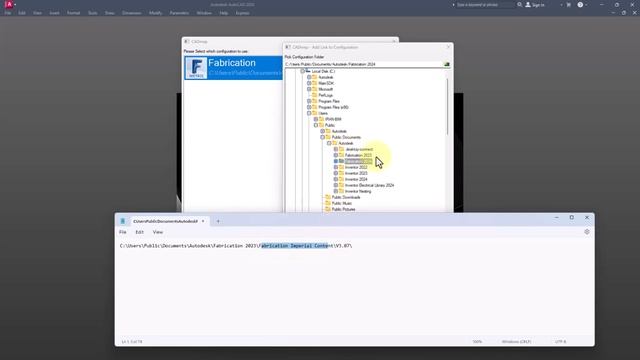Open the sign-in dropdown arrow in AutoCAD
The width and height of the screenshot is (640, 360).
[561, 5]
